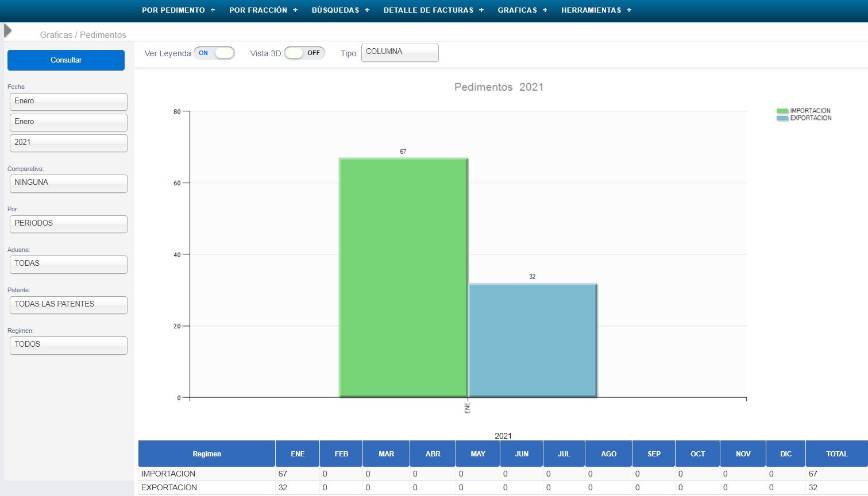Image resolution: width=868 pixels, height=496 pixels.
Task: Select the Patente TODAS LAS PATENTES dropdown
Action: (68, 305)
